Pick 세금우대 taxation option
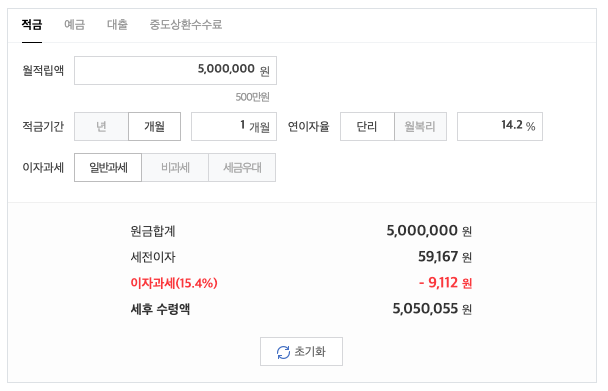This screenshot has height=391, width=608. (x=242, y=168)
